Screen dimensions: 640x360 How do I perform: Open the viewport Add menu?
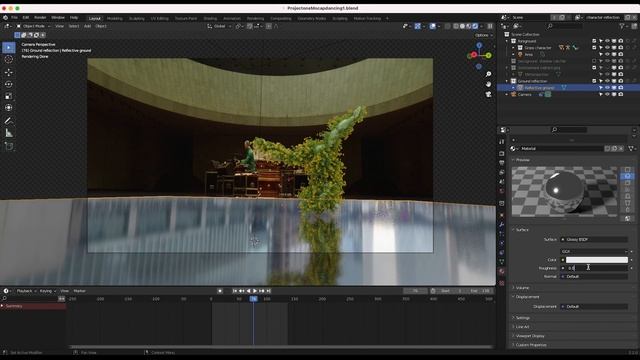pos(87,26)
